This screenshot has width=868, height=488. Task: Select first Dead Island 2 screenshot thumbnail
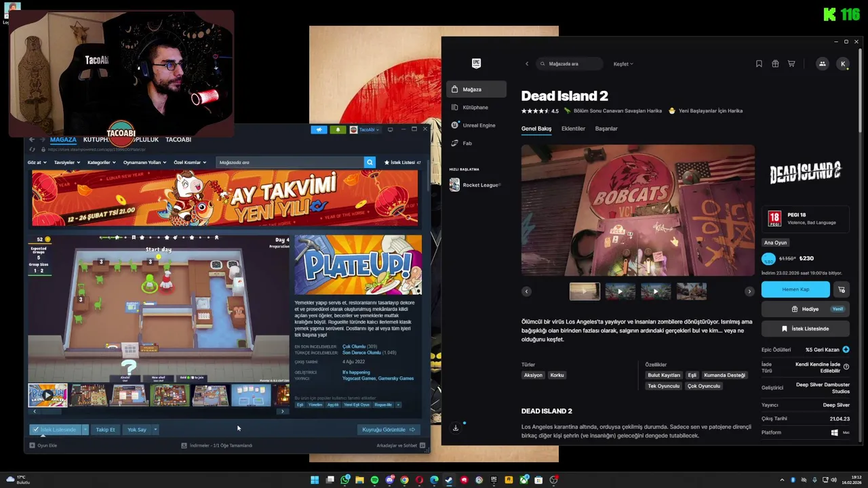[x=585, y=291]
